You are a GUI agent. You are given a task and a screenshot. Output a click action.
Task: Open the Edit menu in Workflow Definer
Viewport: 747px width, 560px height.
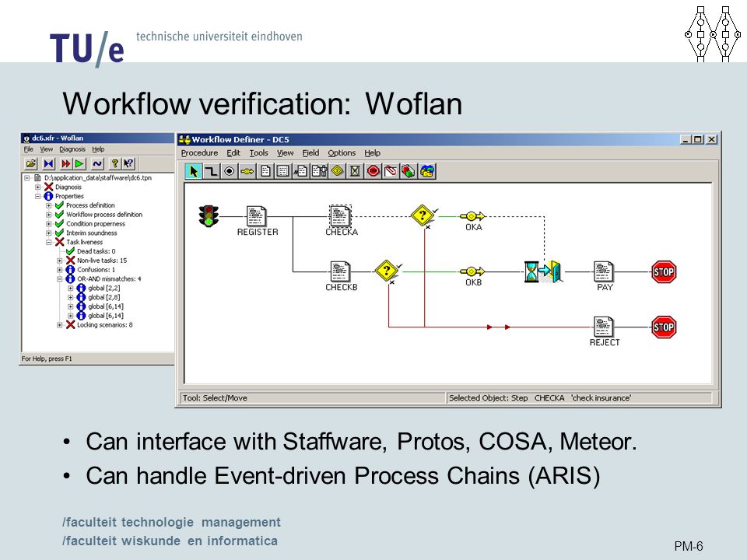point(233,153)
